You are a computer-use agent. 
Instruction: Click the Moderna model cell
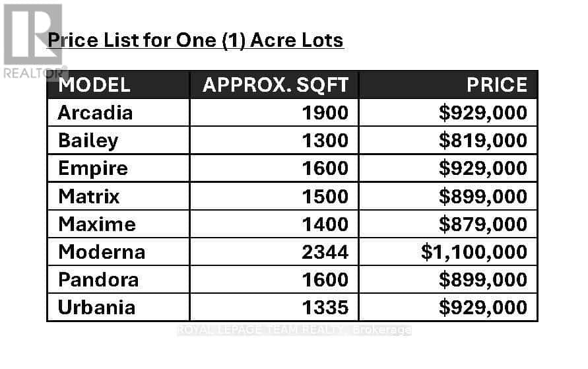[x=102, y=252]
